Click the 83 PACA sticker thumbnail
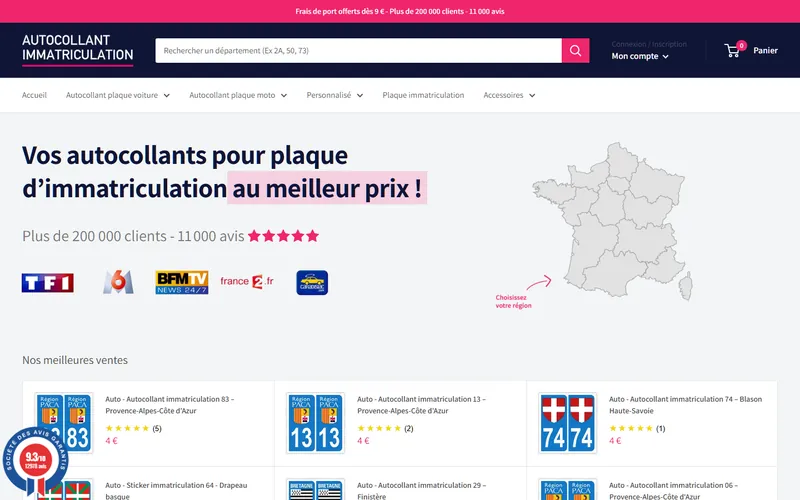Viewport: 800px width, 500px height. 64,423
